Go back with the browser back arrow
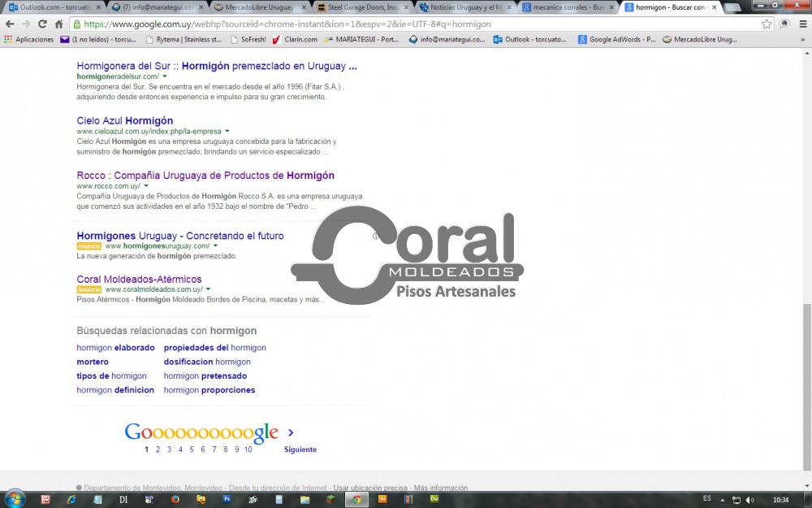The image size is (812, 508). [x=9, y=24]
